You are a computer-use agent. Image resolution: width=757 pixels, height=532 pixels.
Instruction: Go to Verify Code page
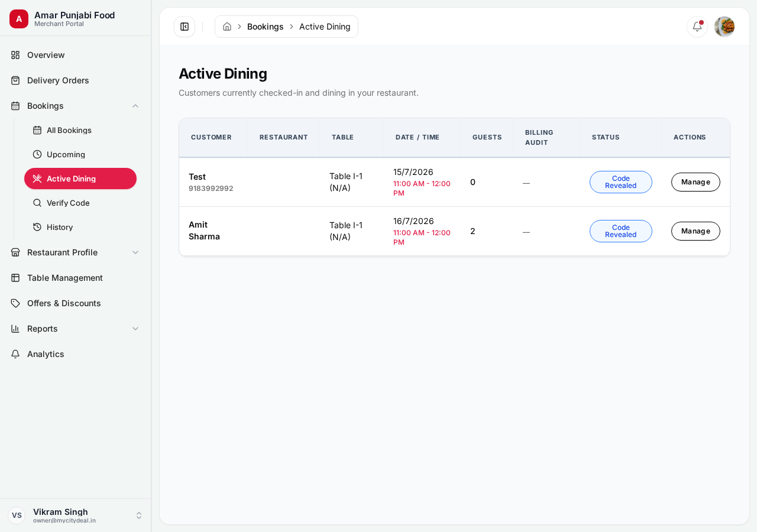coord(80,203)
